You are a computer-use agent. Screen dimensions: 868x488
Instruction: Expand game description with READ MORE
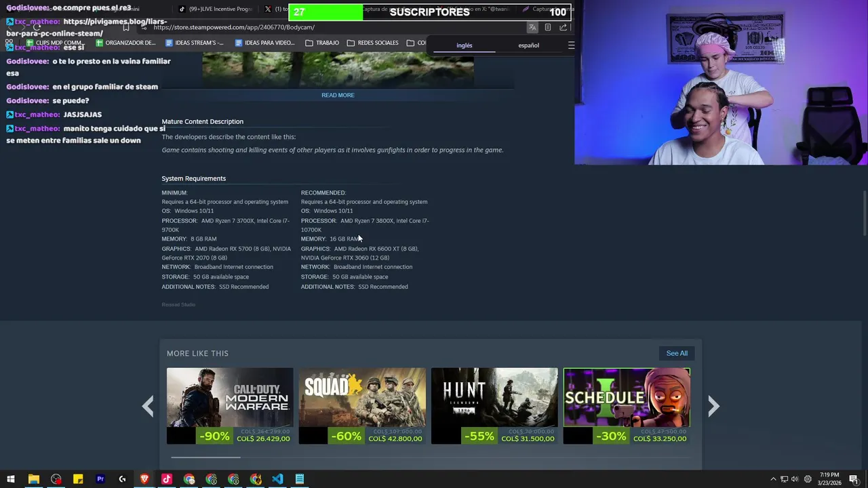338,95
